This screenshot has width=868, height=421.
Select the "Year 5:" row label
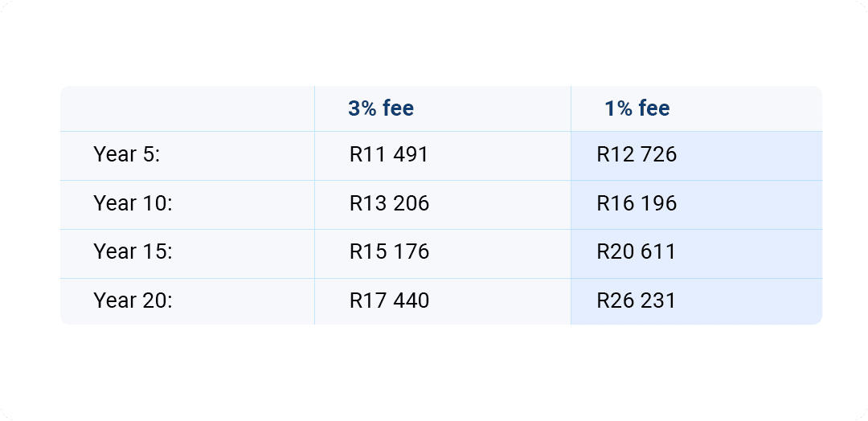click(127, 154)
